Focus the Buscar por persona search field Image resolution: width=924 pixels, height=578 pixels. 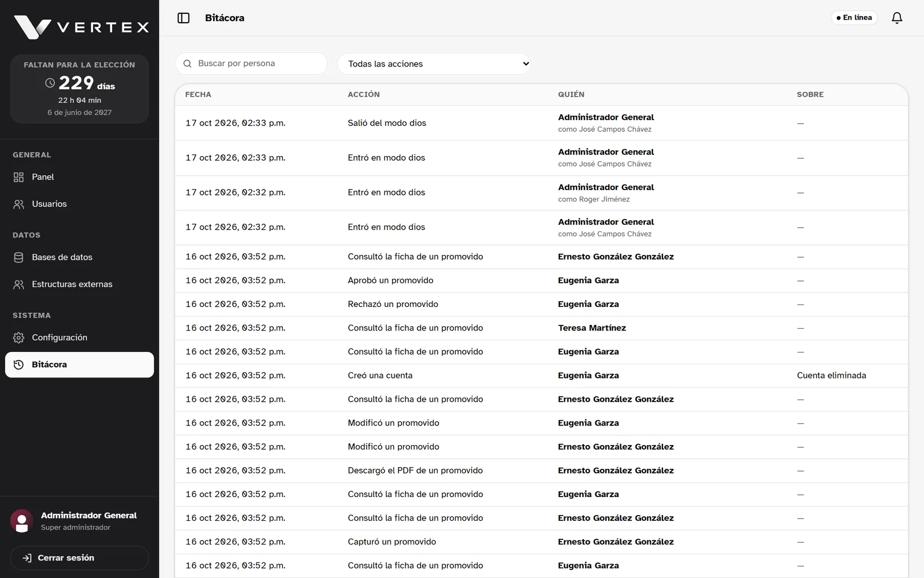click(252, 64)
